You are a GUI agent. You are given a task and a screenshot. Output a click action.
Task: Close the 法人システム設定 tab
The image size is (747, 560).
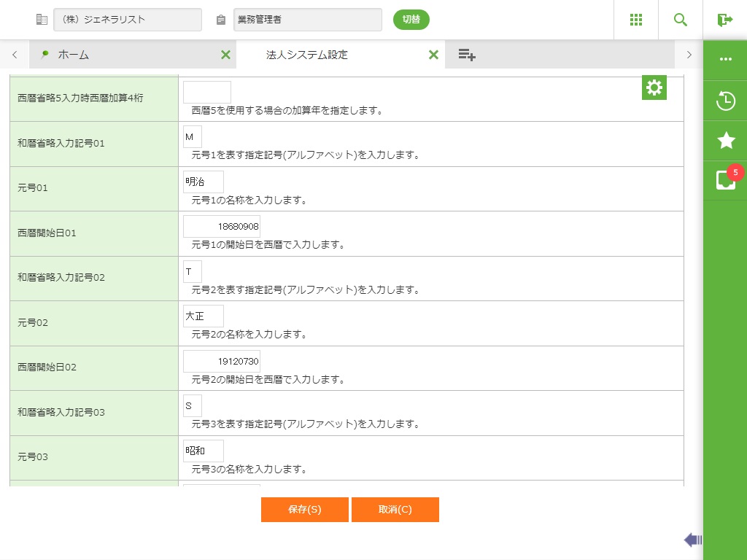(x=433, y=55)
